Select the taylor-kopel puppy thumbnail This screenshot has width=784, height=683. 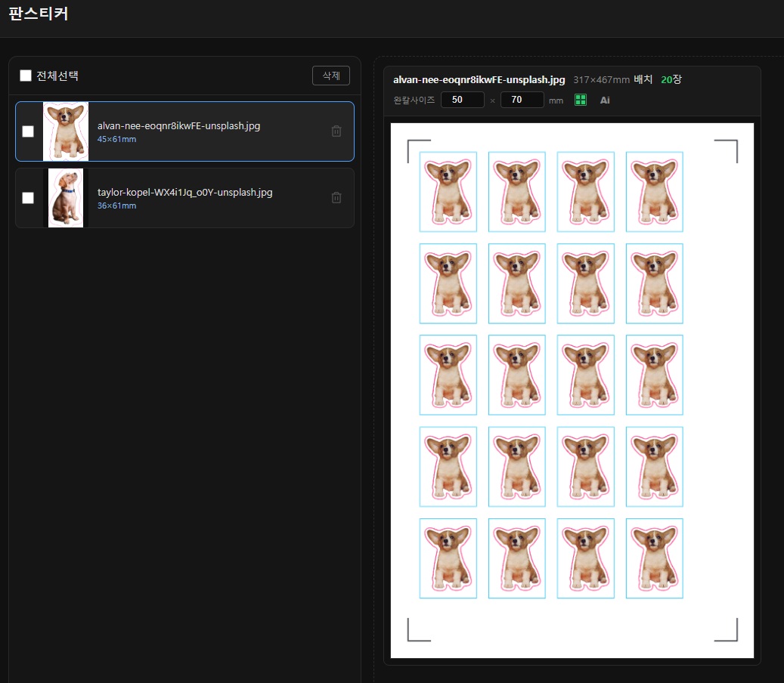(66, 198)
